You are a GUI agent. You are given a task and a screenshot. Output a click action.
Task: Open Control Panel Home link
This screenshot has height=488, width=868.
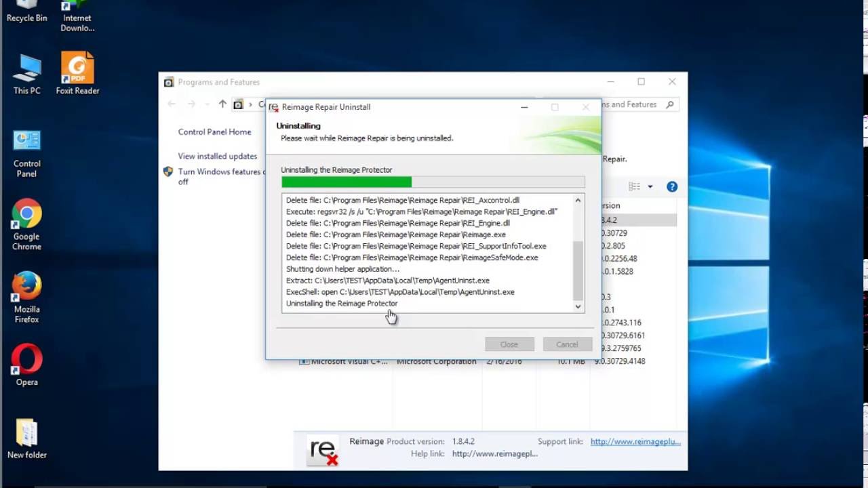(x=214, y=132)
